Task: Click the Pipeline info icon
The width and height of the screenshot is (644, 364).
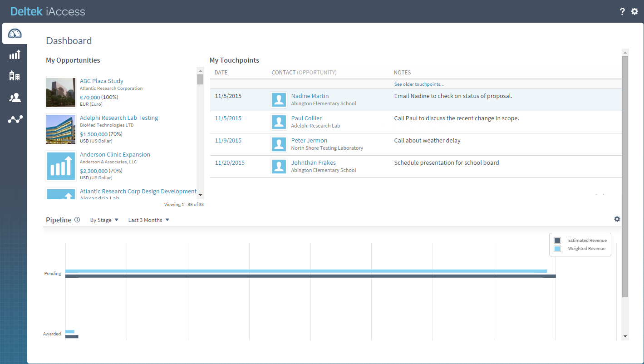Action: [77, 220]
